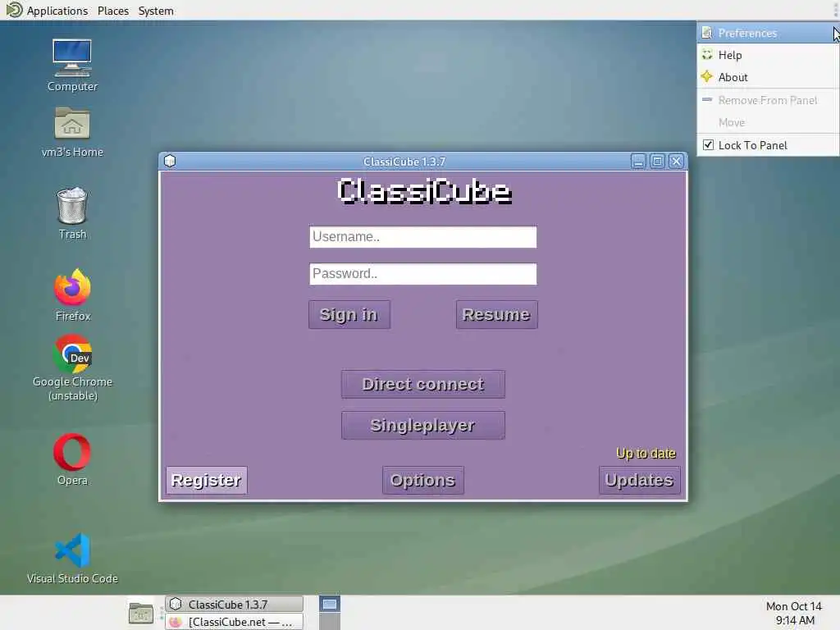Focus the Username input field
Viewport: 840px width, 630px height.
click(423, 237)
